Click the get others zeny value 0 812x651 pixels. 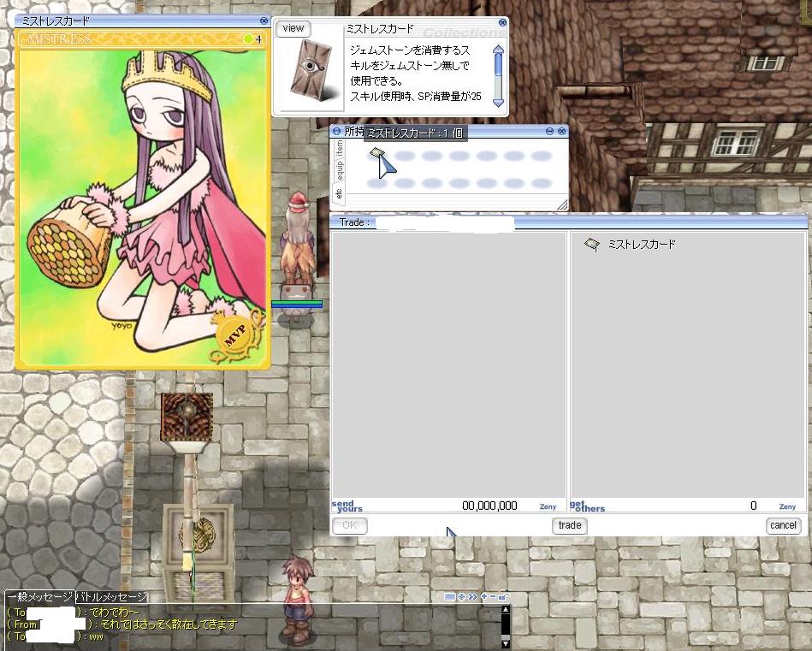[x=754, y=506]
